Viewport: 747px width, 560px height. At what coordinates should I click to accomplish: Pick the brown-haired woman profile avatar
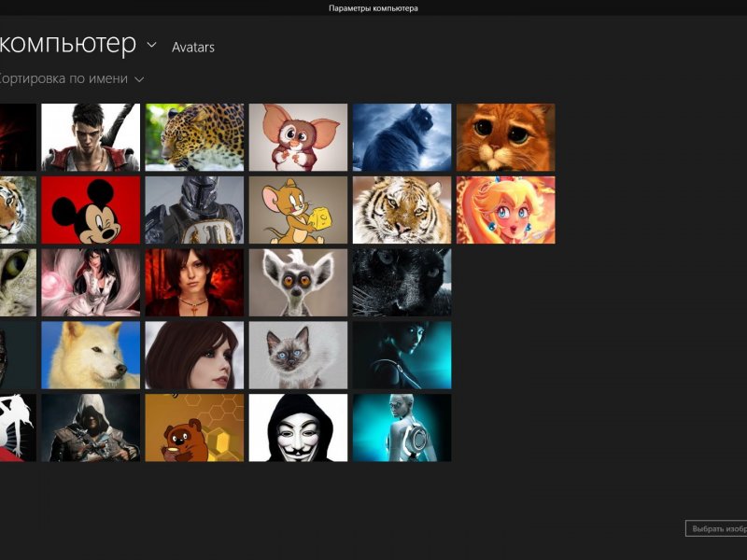coord(194,356)
